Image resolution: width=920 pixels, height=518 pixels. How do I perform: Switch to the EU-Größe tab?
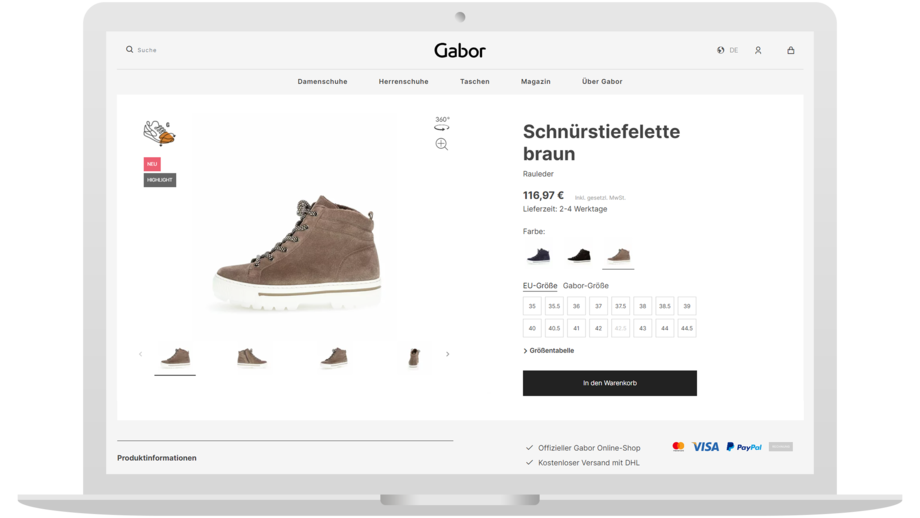[x=540, y=286]
